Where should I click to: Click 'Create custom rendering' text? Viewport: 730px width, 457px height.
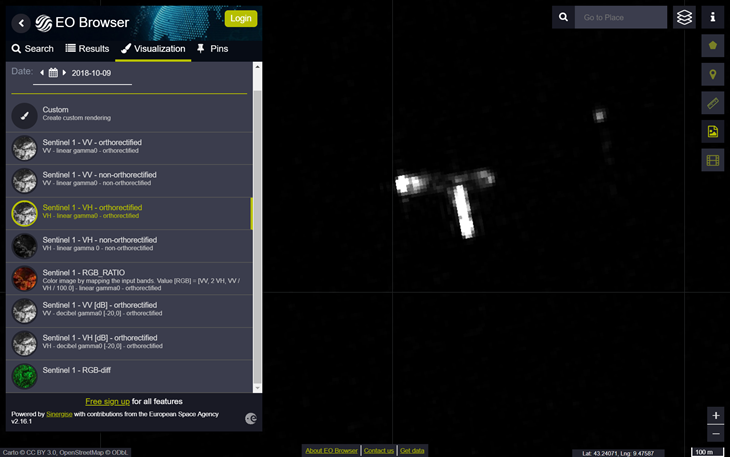click(x=77, y=118)
